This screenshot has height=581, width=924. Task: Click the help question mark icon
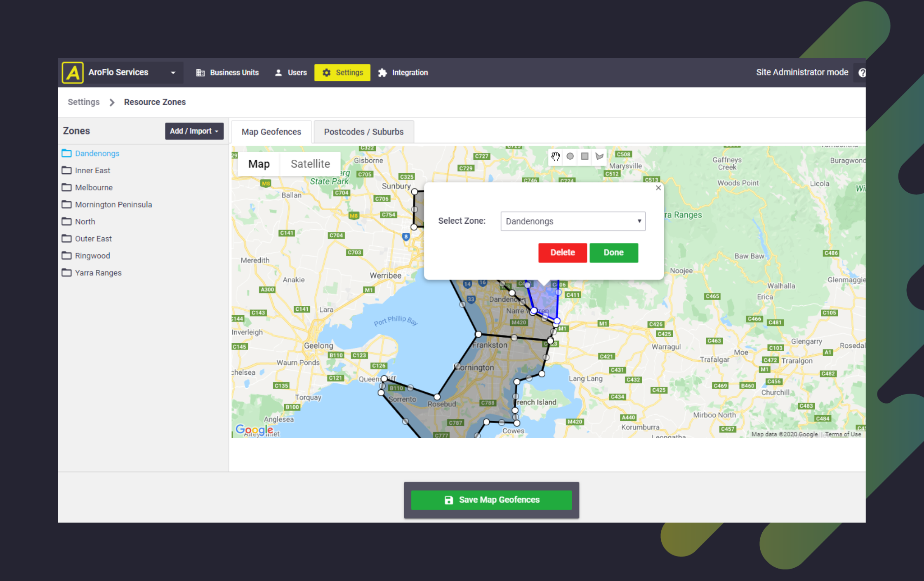pos(862,73)
